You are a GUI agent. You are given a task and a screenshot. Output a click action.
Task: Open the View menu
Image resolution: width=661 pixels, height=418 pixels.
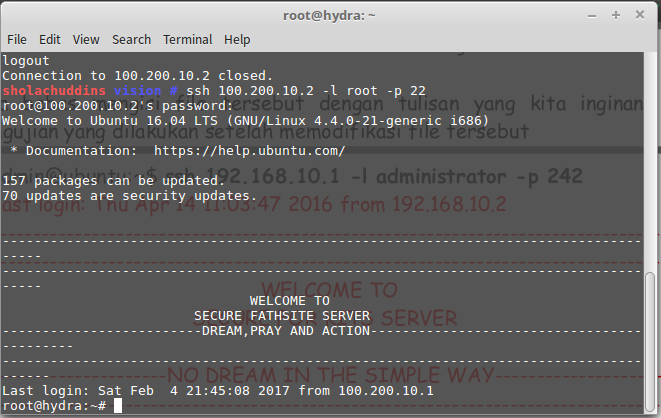86,40
